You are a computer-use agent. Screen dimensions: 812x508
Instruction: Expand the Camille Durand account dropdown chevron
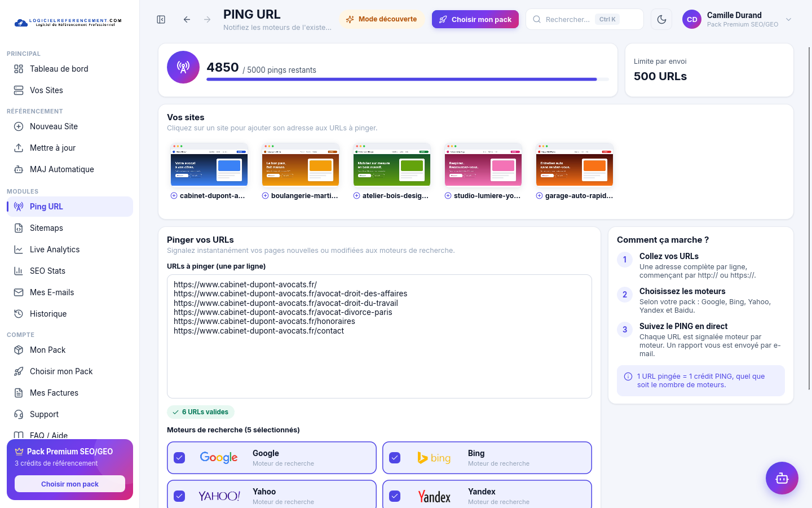[x=789, y=19]
